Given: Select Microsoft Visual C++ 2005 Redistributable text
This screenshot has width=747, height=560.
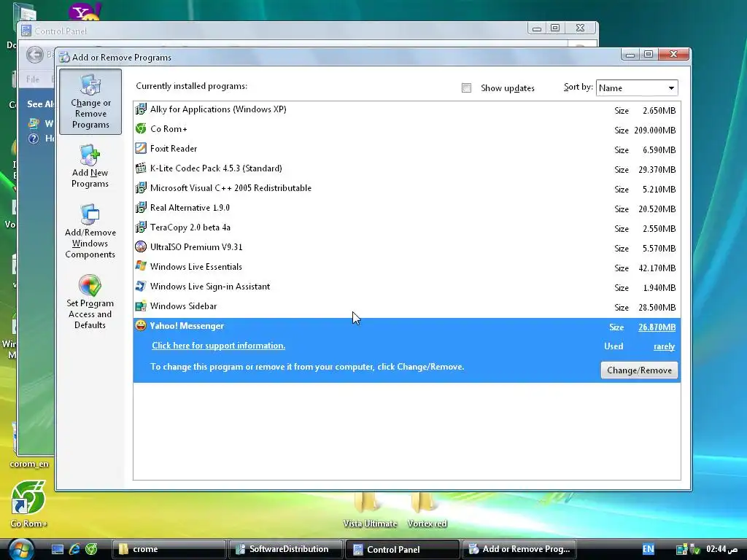Looking at the screenshot, I should pos(231,188).
